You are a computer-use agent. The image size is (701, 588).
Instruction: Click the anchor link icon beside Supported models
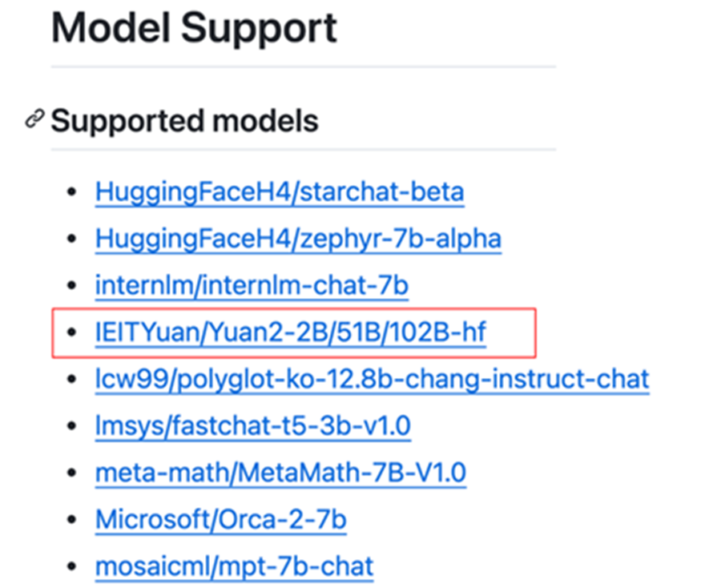[x=34, y=120]
